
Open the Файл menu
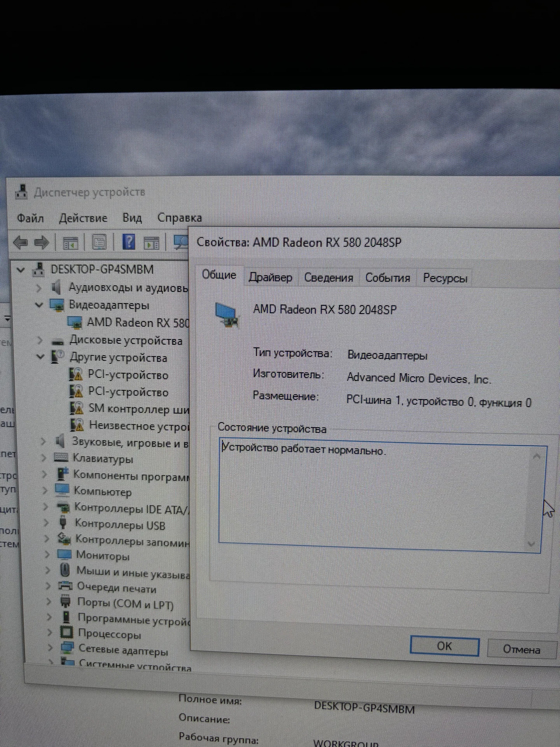pyautogui.click(x=30, y=218)
